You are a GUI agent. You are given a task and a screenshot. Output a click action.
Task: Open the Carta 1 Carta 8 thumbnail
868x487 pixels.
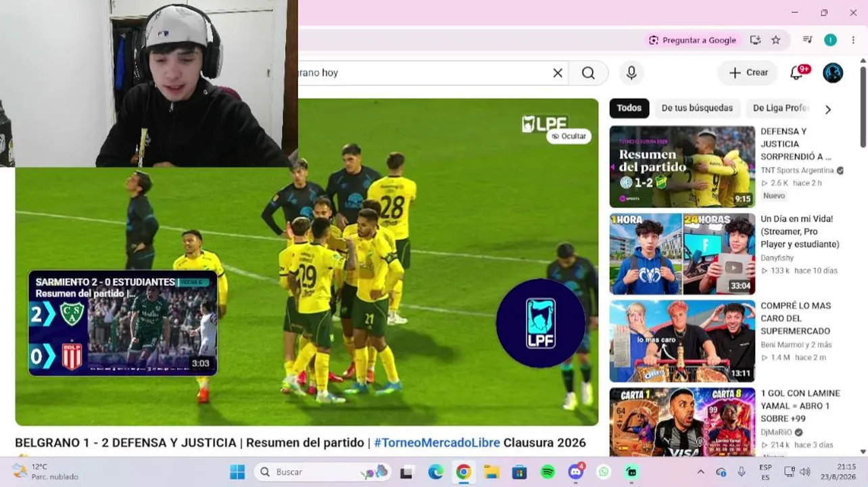pyautogui.click(x=682, y=421)
